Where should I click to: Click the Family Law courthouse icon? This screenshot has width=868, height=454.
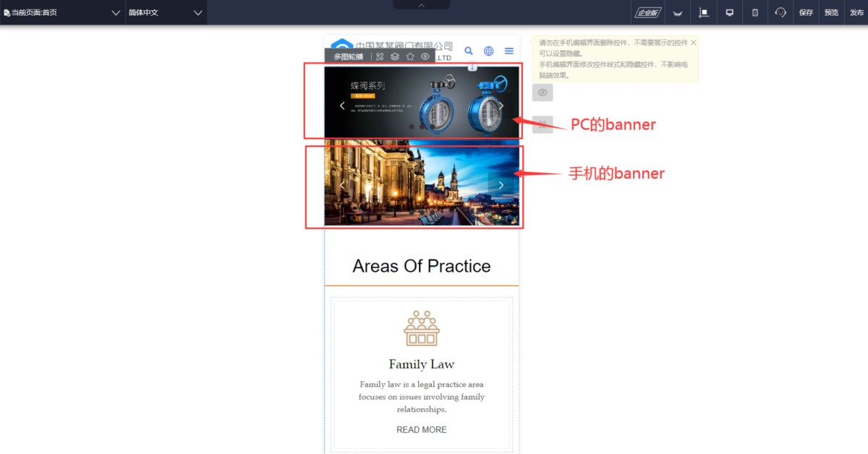click(x=422, y=328)
